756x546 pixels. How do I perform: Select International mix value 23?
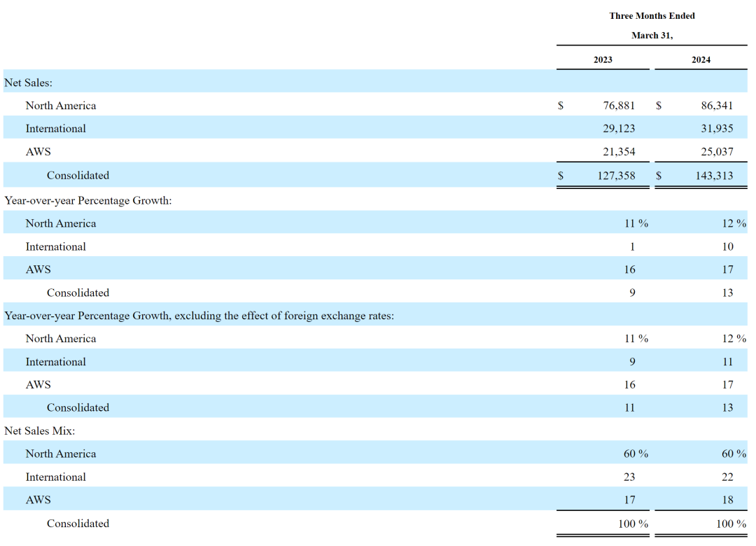pos(629,477)
